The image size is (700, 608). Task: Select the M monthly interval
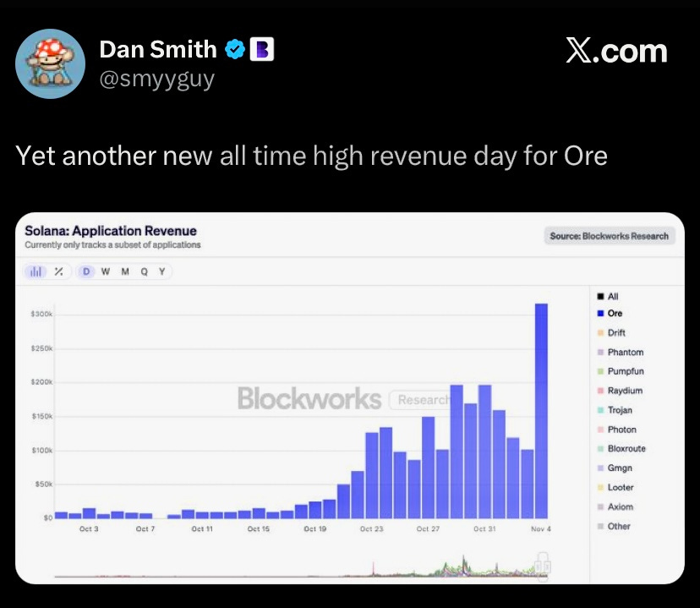pyautogui.click(x=125, y=271)
